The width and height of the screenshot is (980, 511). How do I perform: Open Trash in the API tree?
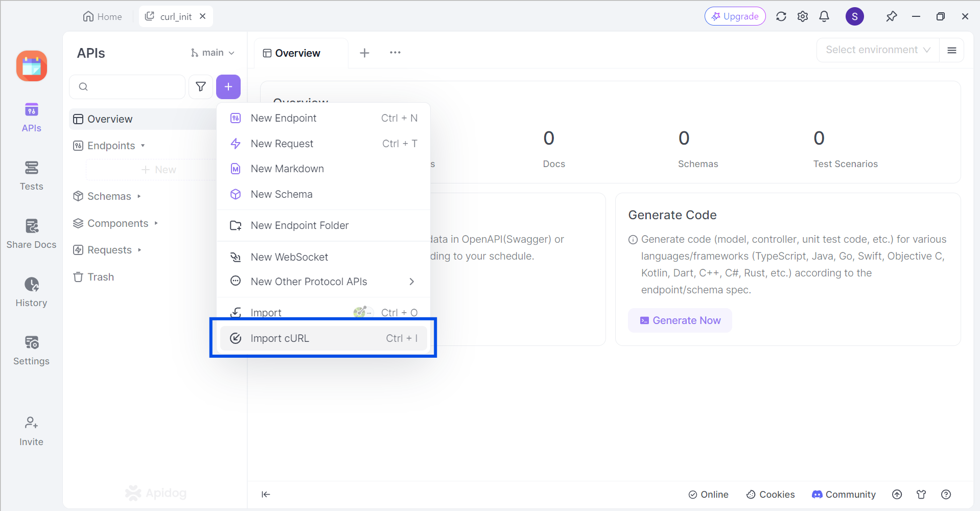[94, 277]
